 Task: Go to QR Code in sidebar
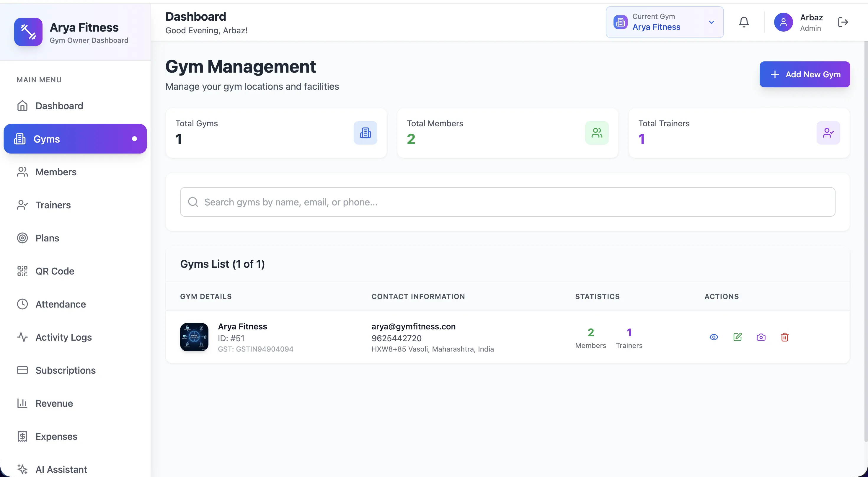click(55, 271)
